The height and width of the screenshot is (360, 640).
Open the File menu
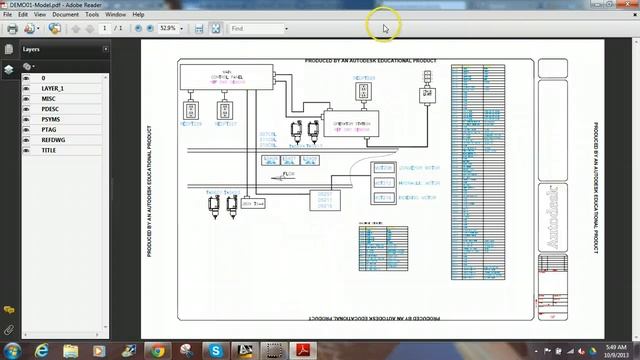point(7,14)
